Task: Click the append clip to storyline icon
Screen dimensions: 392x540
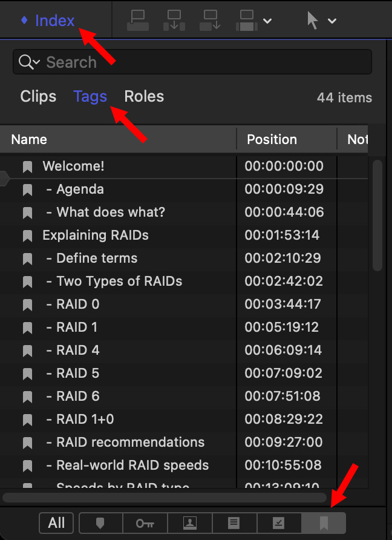Action: 211,21
